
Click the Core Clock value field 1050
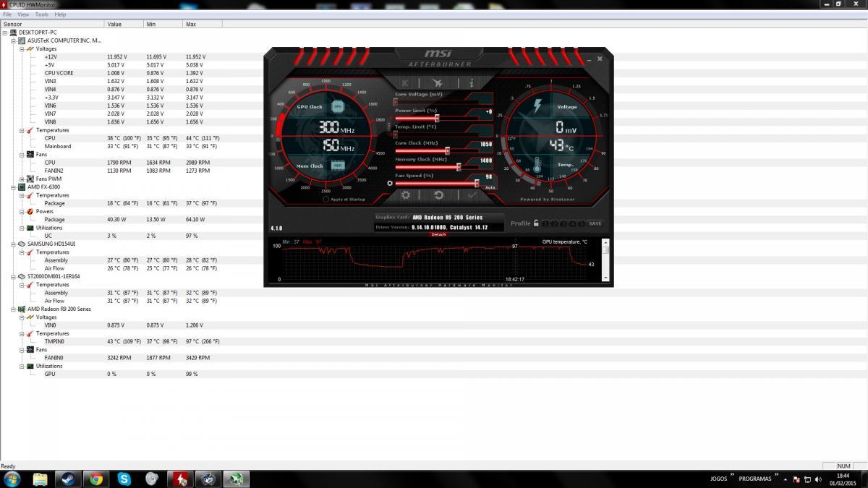click(485, 144)
